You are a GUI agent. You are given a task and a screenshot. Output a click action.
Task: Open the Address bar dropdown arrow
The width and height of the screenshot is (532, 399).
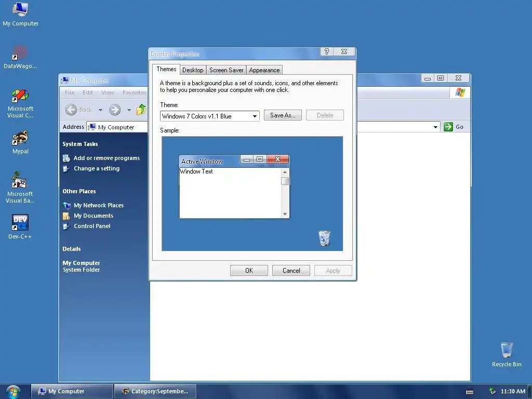pyautogui.click(x=435, y=127)
